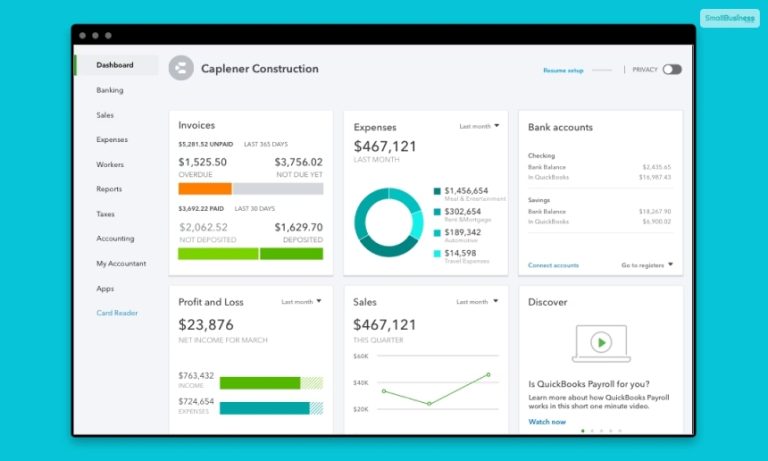The height and width of the screenshot is (461, 768).
Task: Click the Caplener Construction company logo icon
Action: pos(181,69)
